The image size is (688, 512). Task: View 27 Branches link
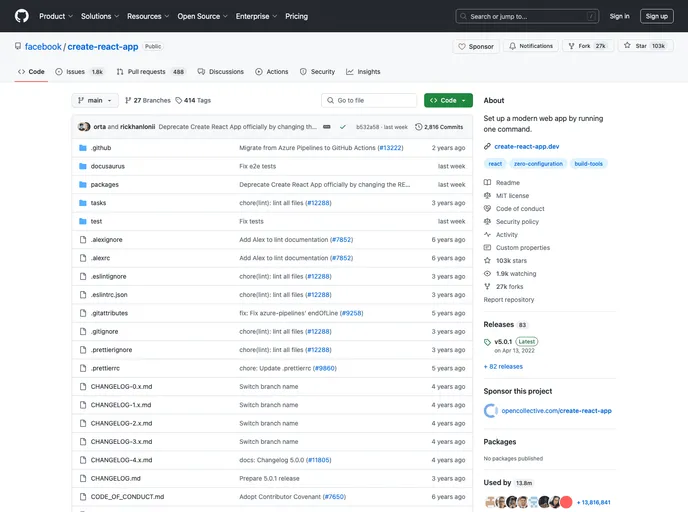(148, 100)
